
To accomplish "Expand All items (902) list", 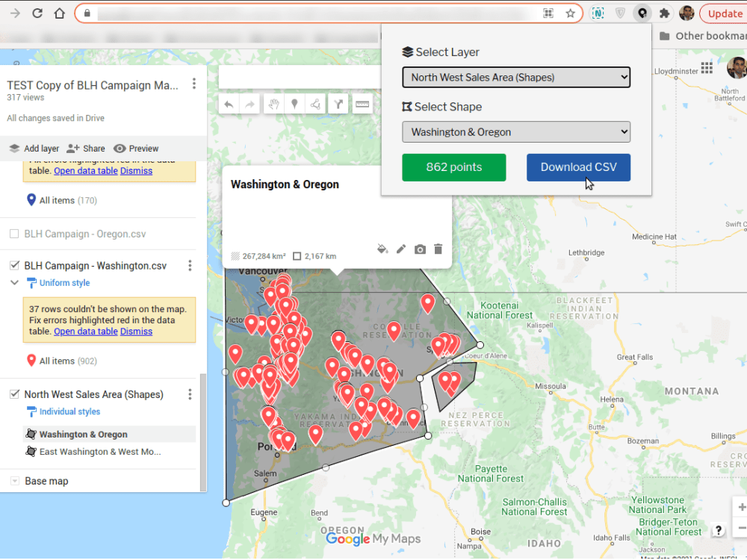I will point(62,361).
